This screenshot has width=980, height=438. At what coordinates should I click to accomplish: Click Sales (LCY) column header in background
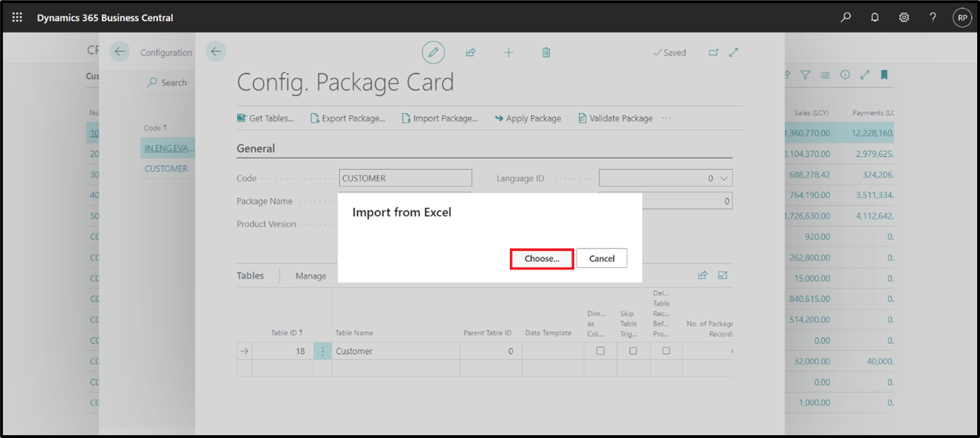[x=811, y=113]
